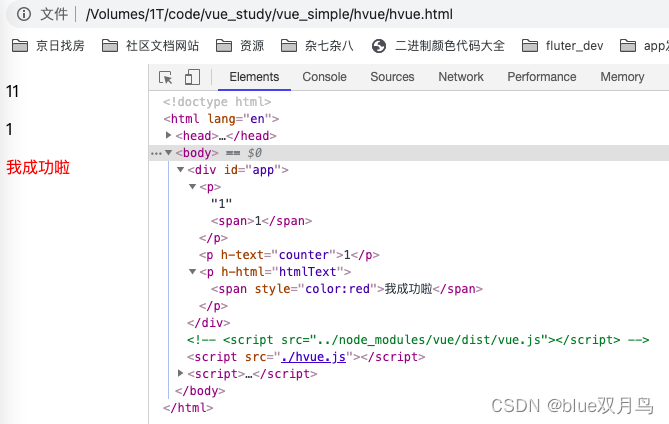
Task: Open the 杂七杂八 bookmark folder
Action: click(317, 46)
